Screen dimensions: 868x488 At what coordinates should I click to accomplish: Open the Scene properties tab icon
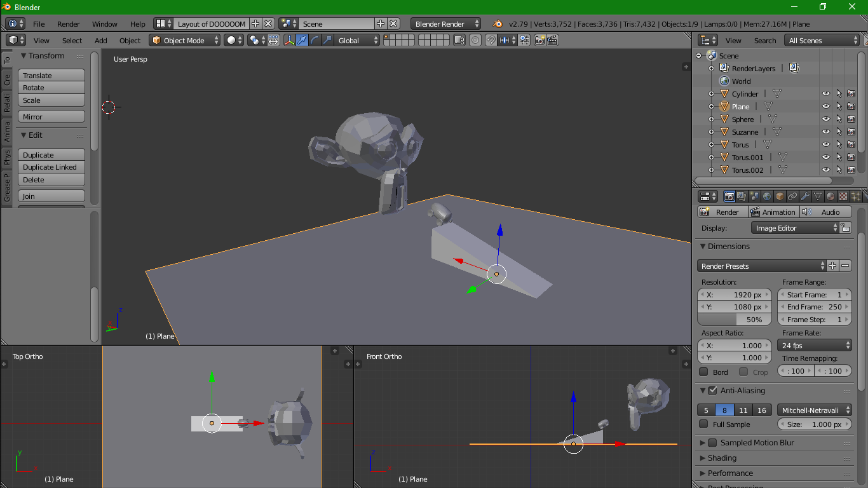coord(754,196)
